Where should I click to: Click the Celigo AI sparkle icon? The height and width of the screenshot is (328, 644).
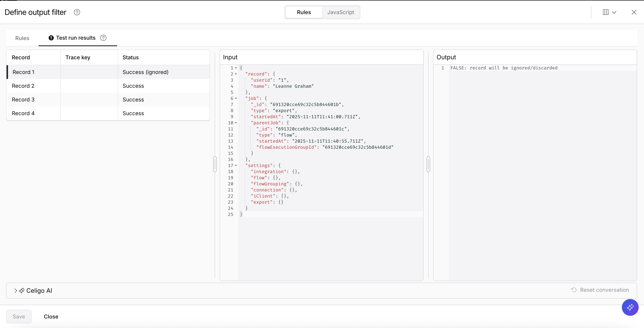22,291
